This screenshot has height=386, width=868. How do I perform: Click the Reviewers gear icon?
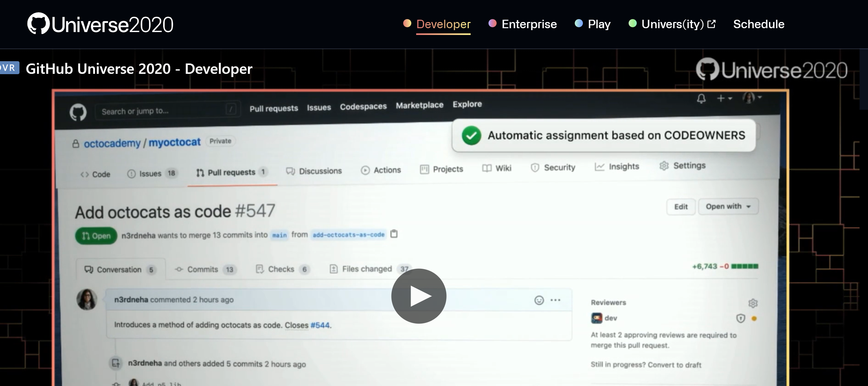[x=753, y=303]
